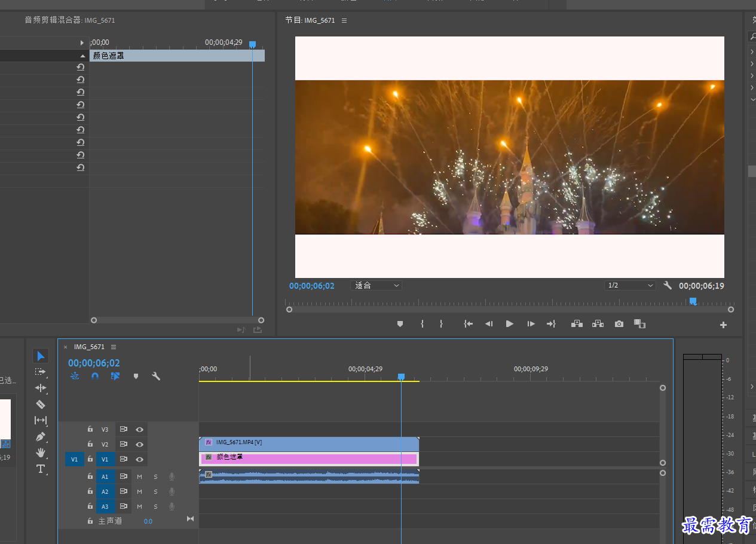
Task: Open Comparison View button
Action: point(640,324)
